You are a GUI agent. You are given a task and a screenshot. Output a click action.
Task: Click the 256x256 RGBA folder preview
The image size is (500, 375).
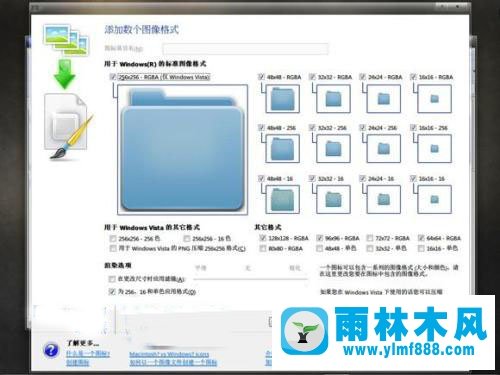(x=182, y=150)
